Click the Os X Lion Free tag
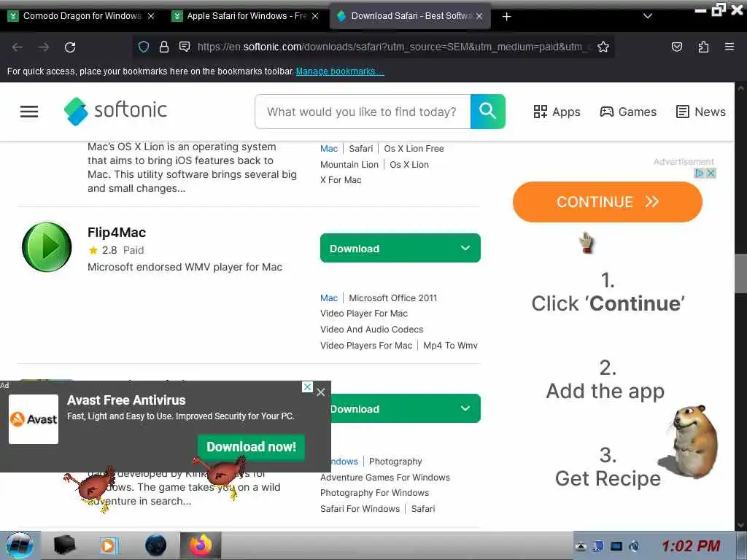 pos(414,149)
